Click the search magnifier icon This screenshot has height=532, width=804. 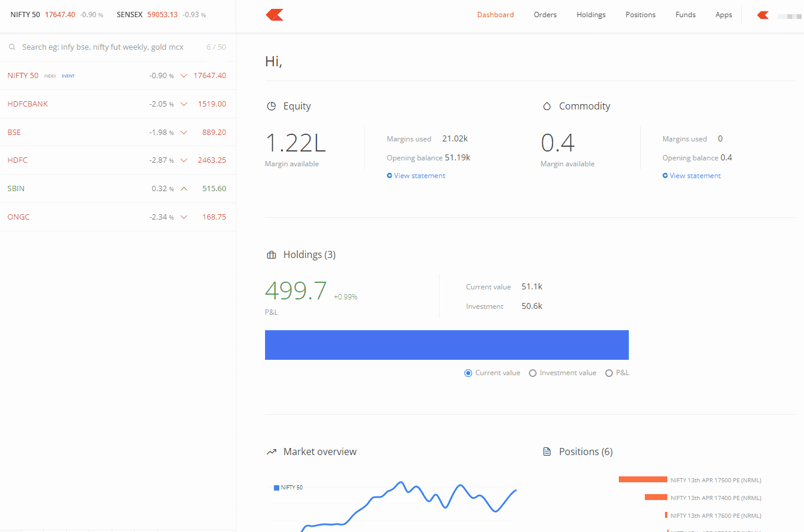(12, 47)
